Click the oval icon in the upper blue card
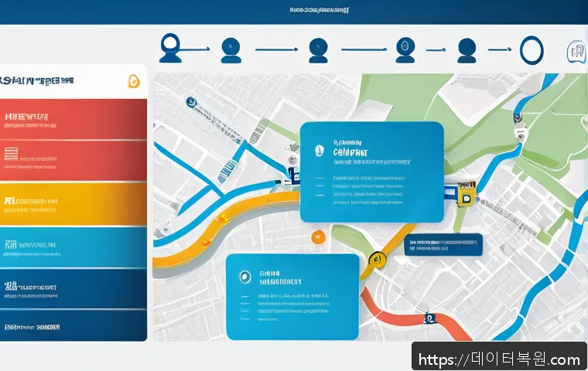This screenshot has height=371, width=588. [317, 150]
